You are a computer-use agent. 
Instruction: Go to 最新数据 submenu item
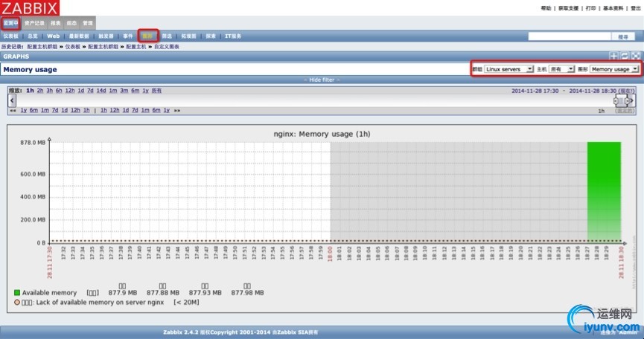pyautogui.click(x=79, y=36)
